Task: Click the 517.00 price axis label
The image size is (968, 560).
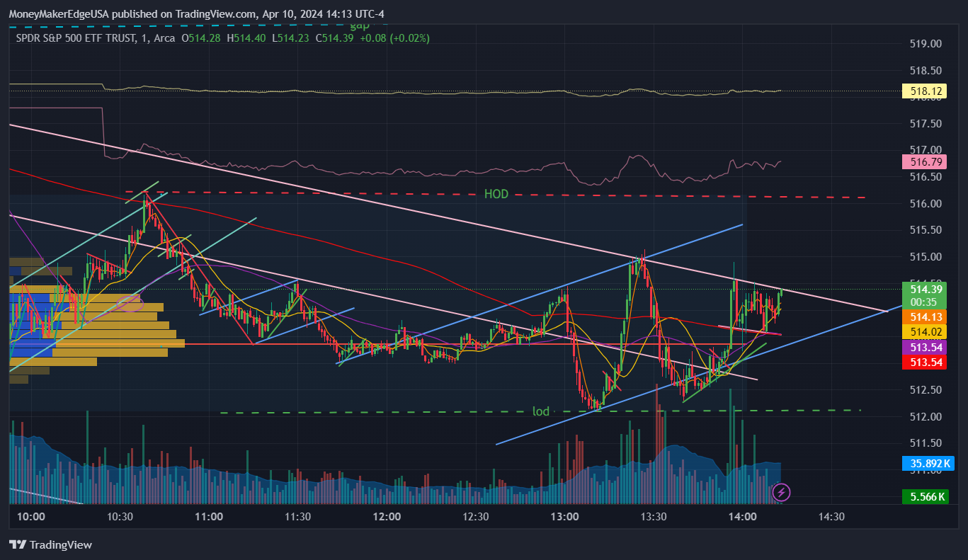Action: click(926, 150)
